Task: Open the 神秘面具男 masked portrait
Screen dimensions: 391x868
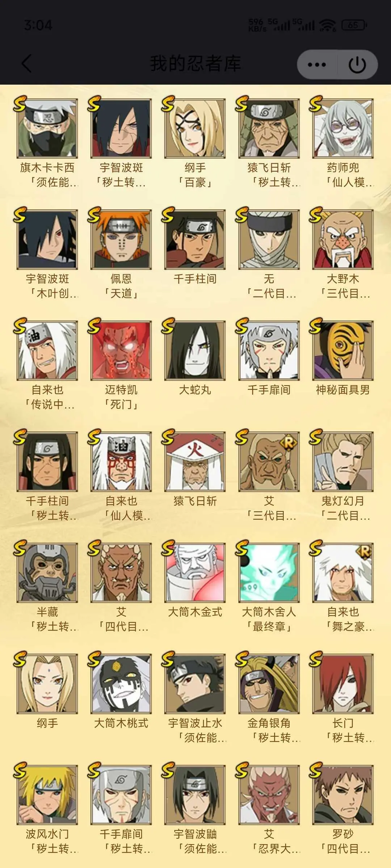Action: pos(343,350)
